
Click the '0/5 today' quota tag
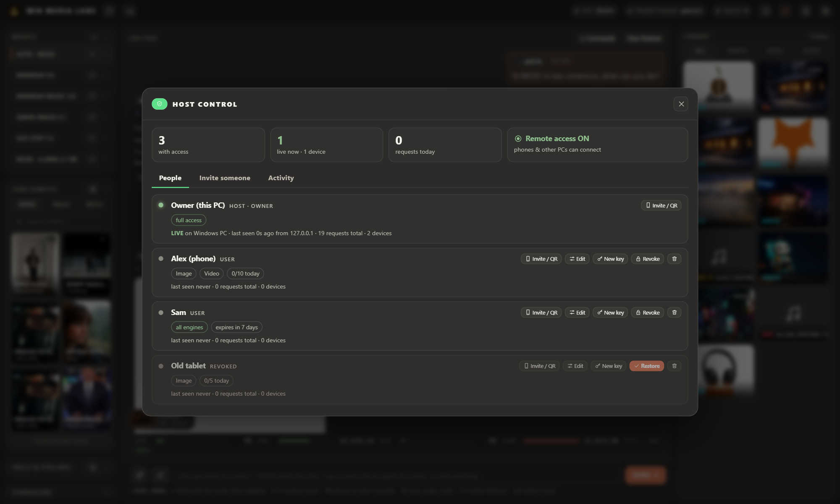pos(216,381)
